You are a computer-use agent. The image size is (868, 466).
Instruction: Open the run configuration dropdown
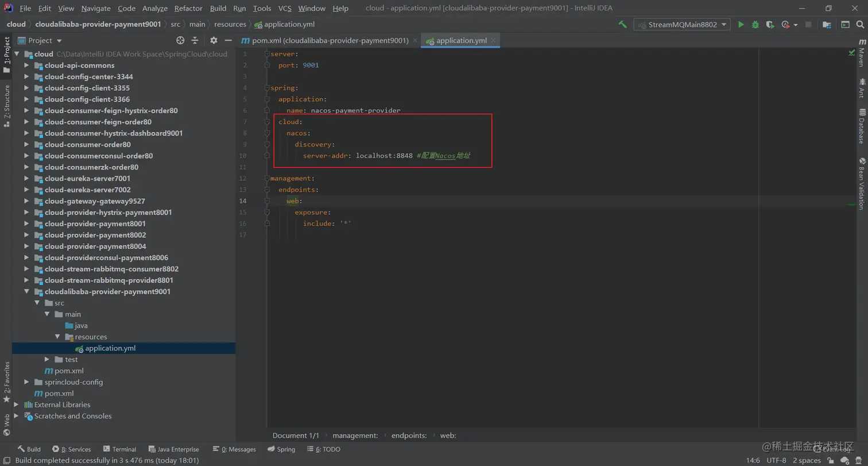pyautogui.click(x=682, y=25)
